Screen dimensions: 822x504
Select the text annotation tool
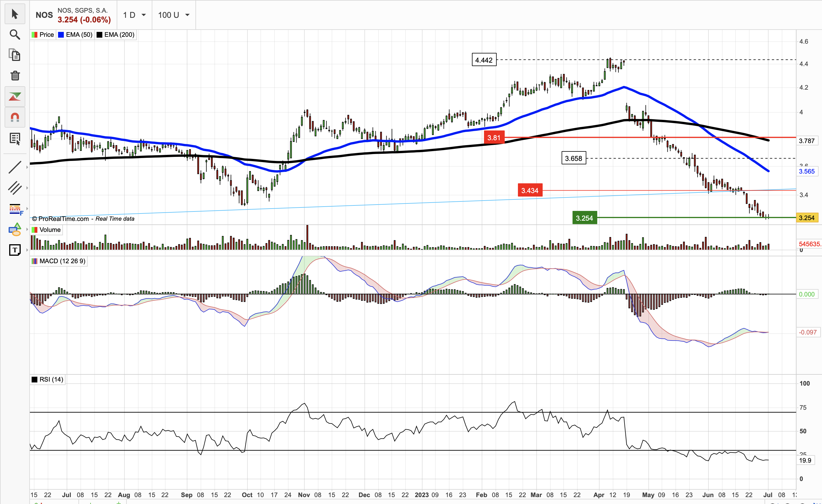[15, 249]
